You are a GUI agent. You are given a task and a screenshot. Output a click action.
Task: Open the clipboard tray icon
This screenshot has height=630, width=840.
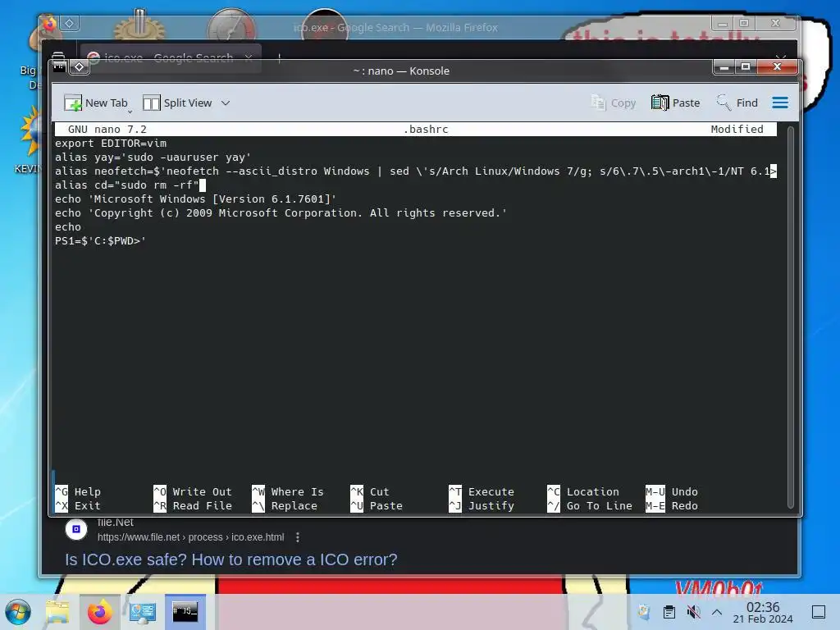pyautogui.click(x=669, y=612)
